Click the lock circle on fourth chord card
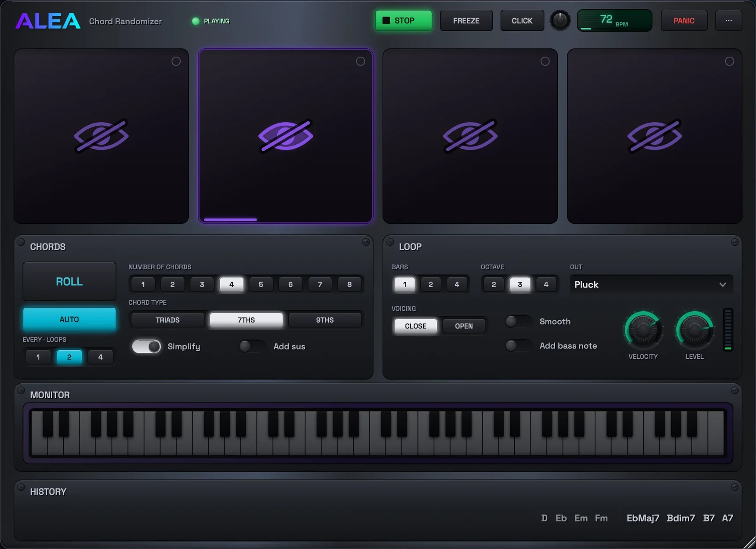Screen dimensions: 756x549 click(730, 62)
